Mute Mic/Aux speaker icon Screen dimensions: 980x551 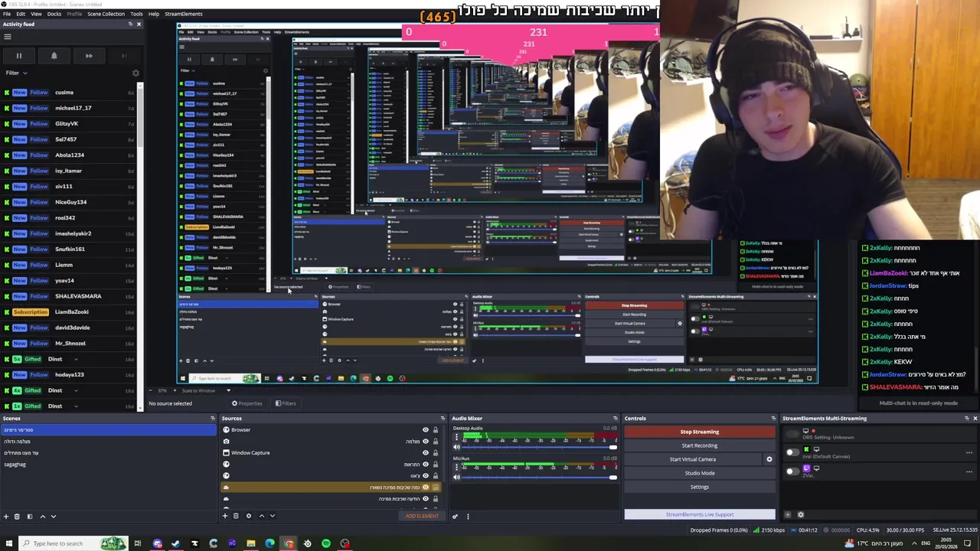[x=456, y=478]
